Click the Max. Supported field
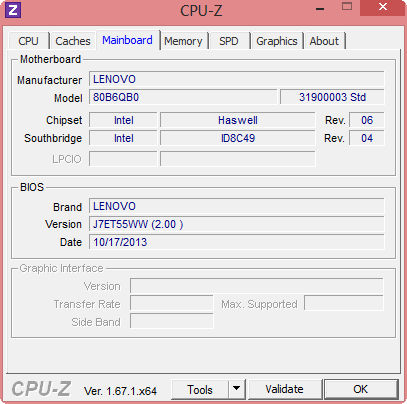Screen dimensions: 407x404 pyautogui.click(x=344, y=304)
